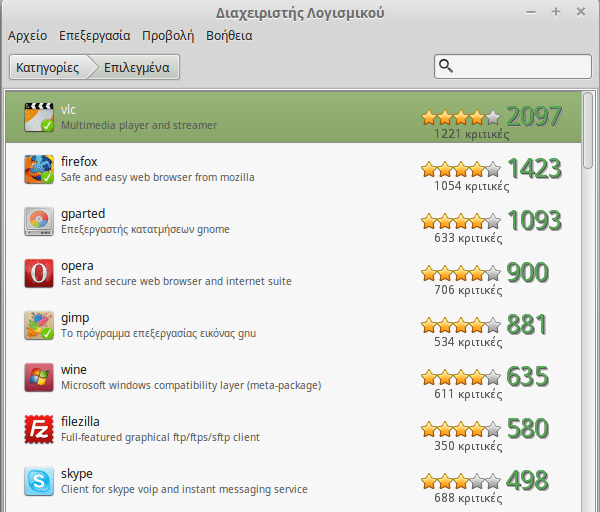Image resolution: width=600 pixels, height=512 pixels.
Task: Select the gparted package name
Action: [x=83, y=214]
